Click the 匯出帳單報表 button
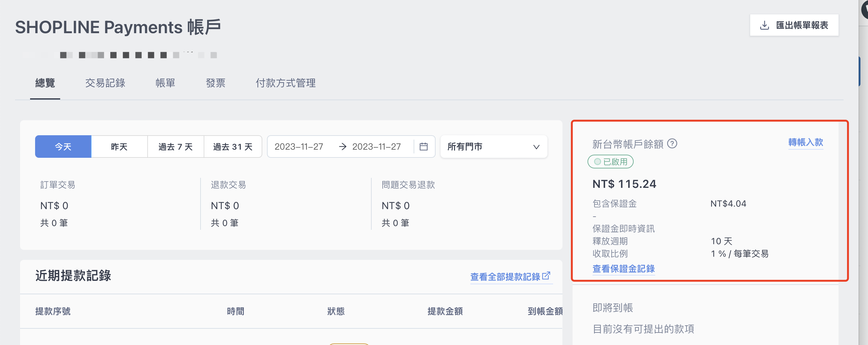 tap(794, 25)
